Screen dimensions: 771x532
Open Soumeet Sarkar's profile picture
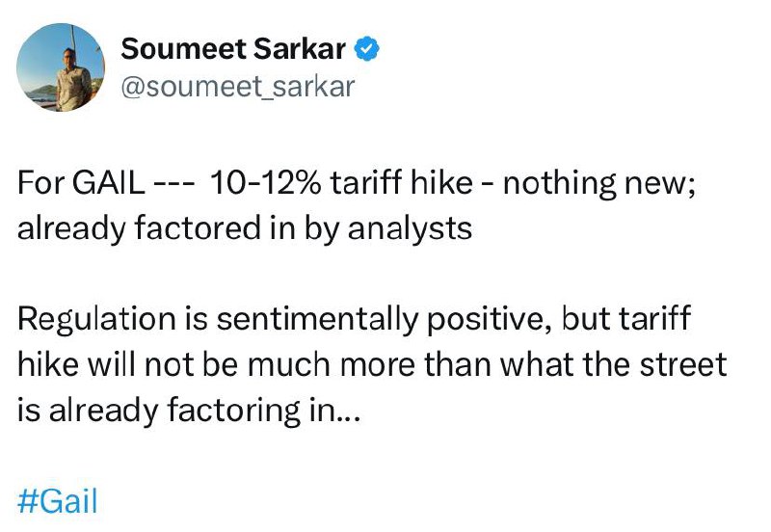(x=61, y=67)
